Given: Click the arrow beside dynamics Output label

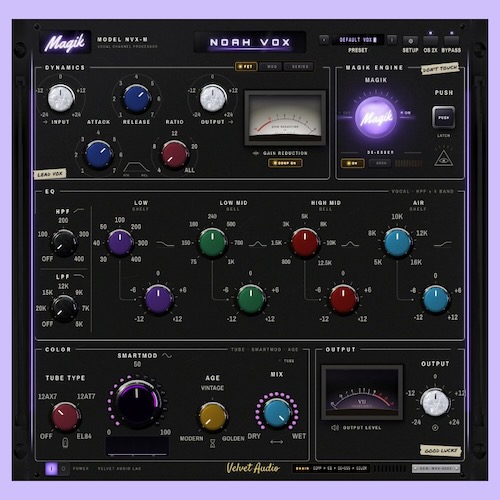Looking at the screenshot, I should 231,122.
